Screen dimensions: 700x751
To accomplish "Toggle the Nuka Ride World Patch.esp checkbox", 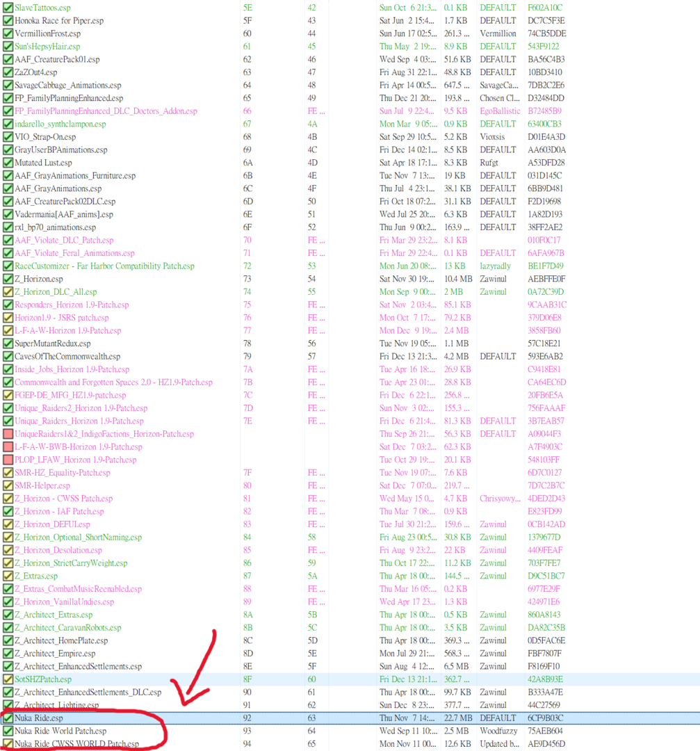I will (x=8, y=731).
